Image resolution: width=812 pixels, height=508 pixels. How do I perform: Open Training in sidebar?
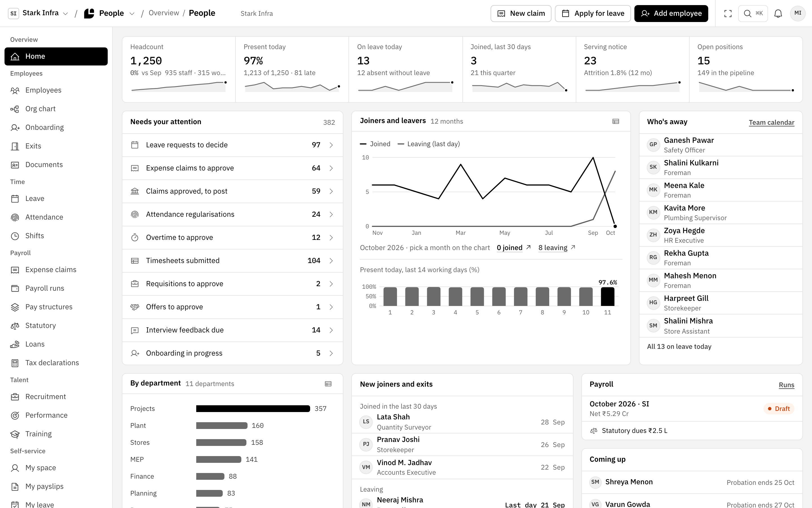[x=56, y=434]
